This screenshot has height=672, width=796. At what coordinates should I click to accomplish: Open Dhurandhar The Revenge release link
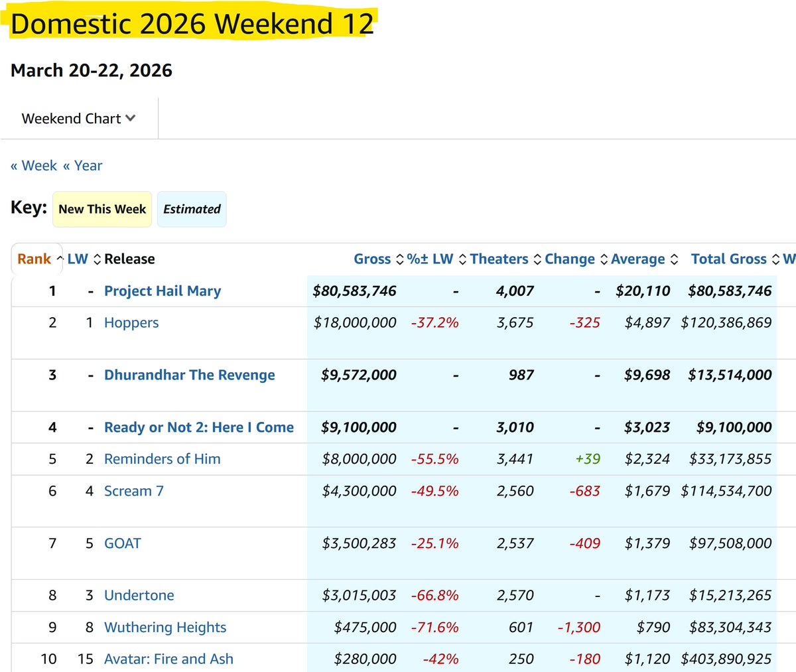pos(189,375)
